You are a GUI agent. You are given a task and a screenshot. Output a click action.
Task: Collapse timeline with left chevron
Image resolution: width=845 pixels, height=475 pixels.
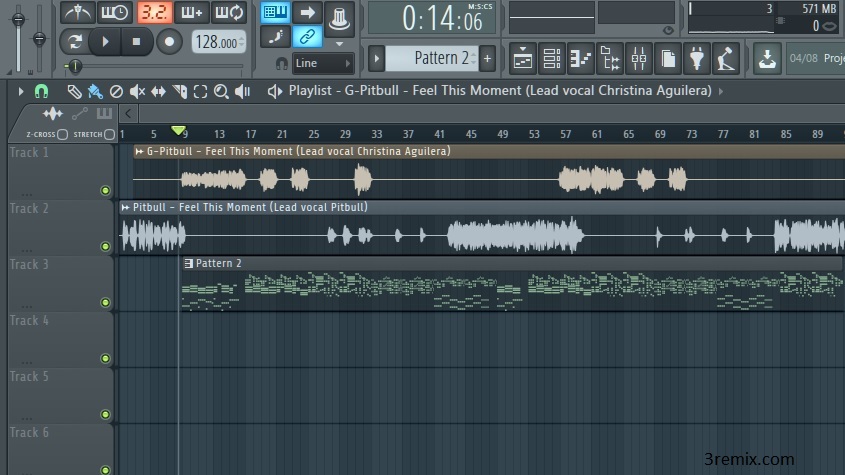click(128, 114)
